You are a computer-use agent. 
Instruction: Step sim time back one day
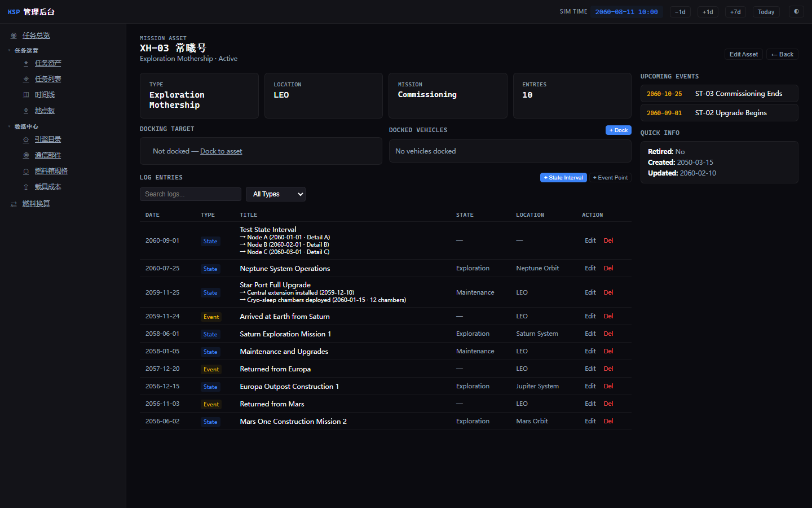point(680,12)
